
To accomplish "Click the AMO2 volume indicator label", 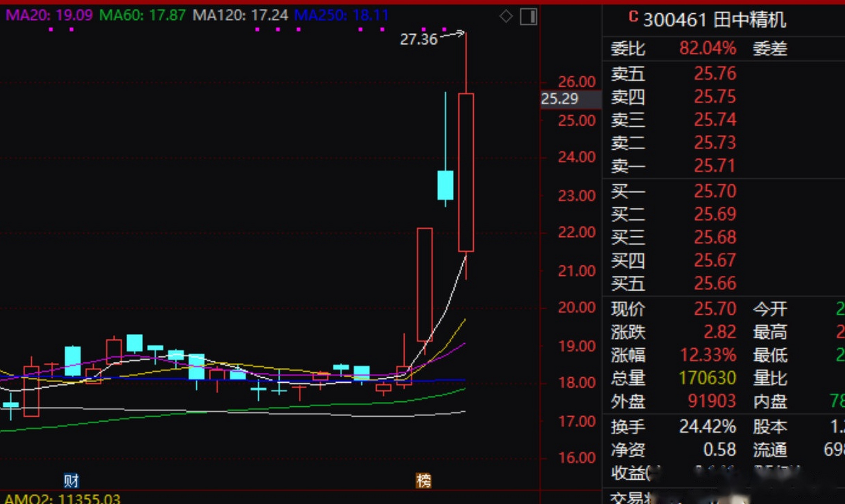I will click(62, 499).
